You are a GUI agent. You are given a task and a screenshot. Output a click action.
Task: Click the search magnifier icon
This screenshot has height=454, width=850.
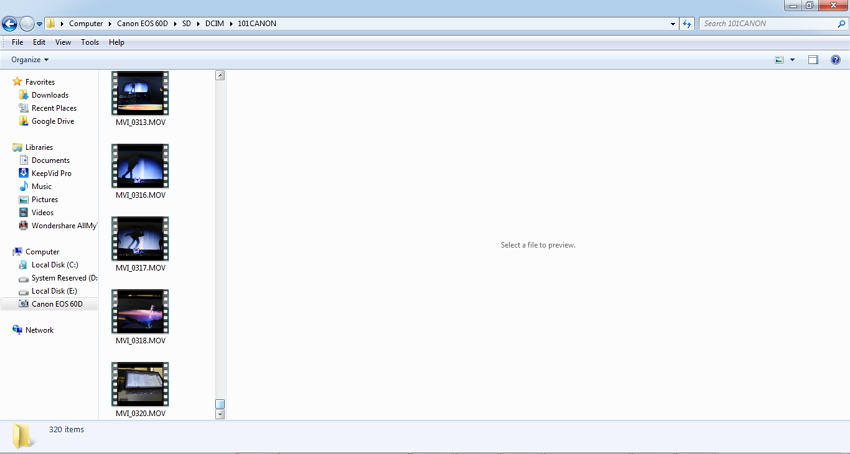click(841, 24)
